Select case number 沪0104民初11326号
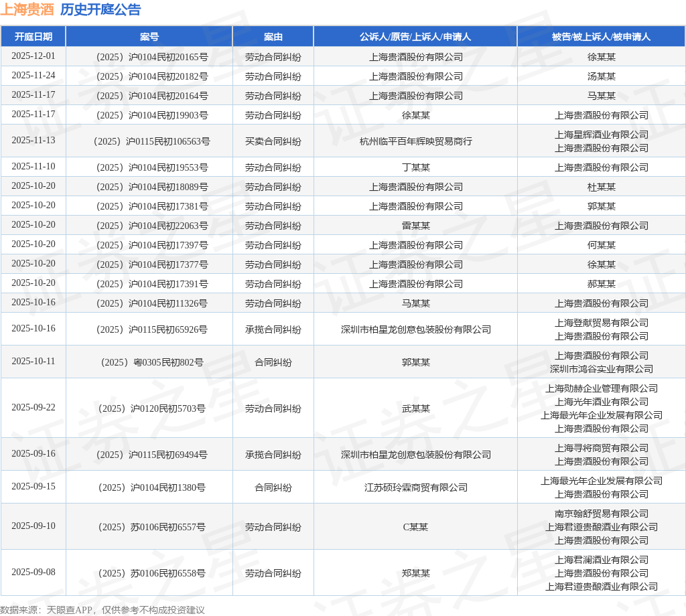 tap(152, 303)
